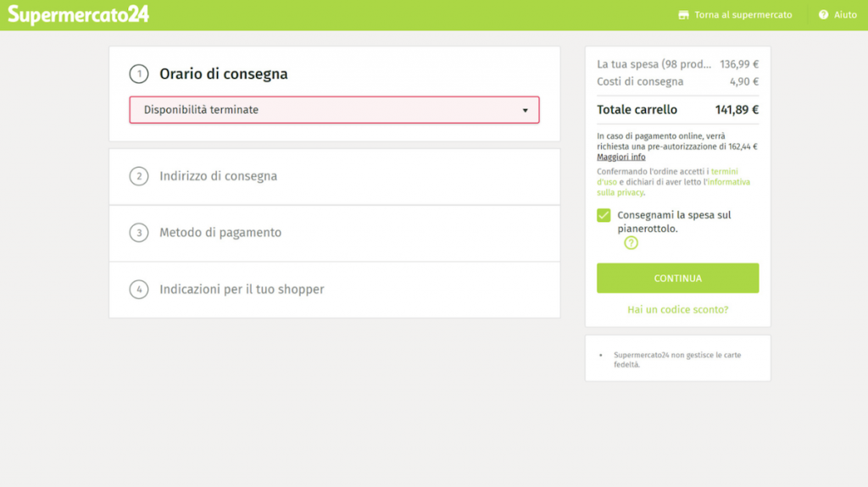Open the Aiuto menu item
The height and width of the screenshot is (487, 868).
845,15
